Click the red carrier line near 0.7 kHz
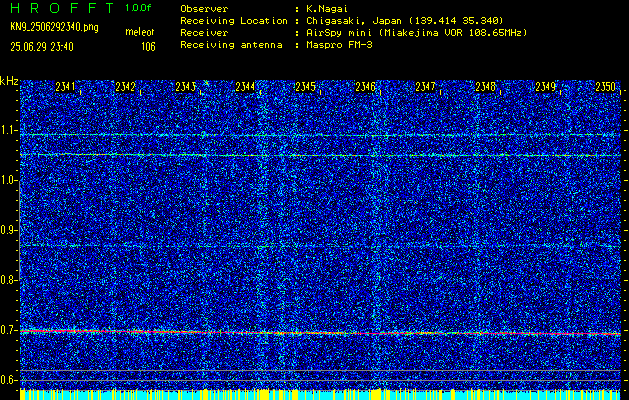629x400 pixels. pos(320,333)
